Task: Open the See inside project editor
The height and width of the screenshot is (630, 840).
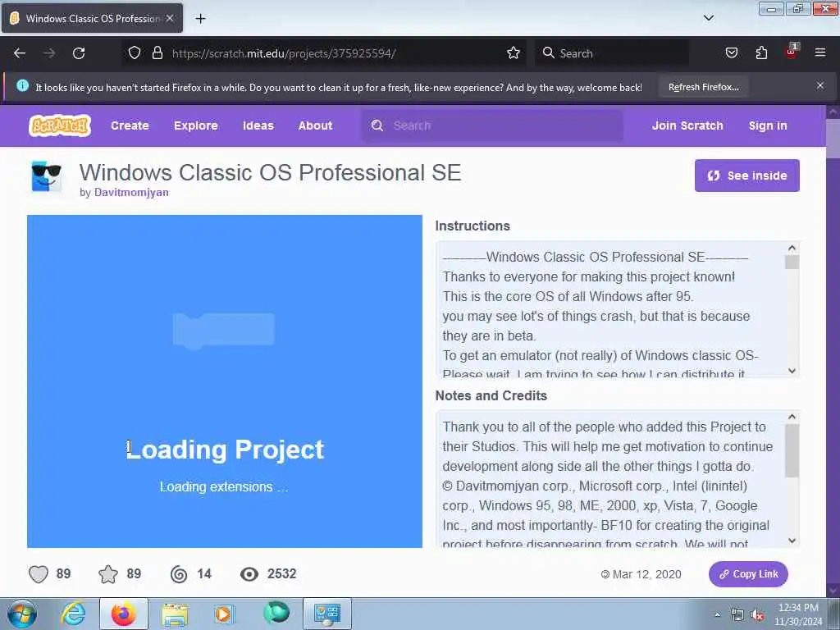Action: (746, 176)
